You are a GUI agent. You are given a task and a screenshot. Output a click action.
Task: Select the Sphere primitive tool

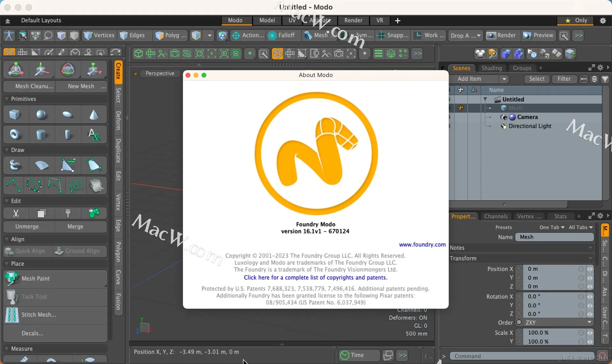41,115
